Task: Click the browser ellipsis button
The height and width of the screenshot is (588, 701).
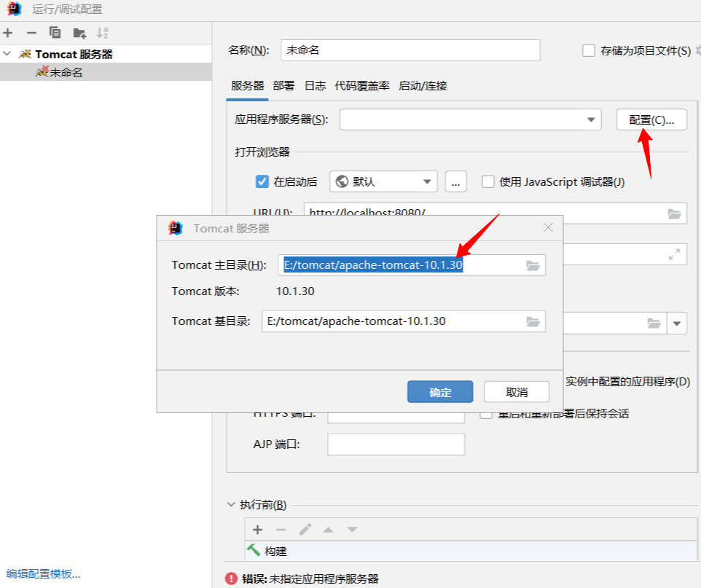Action: click(455, 181)
